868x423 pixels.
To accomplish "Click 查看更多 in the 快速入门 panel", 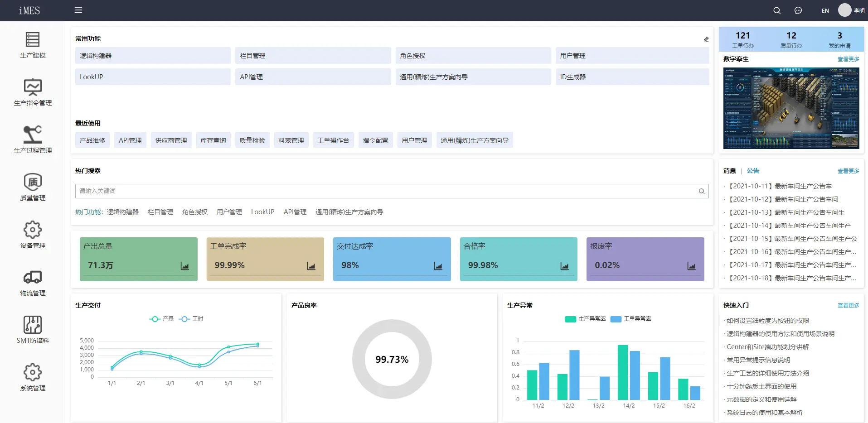I will click(849, 306).
